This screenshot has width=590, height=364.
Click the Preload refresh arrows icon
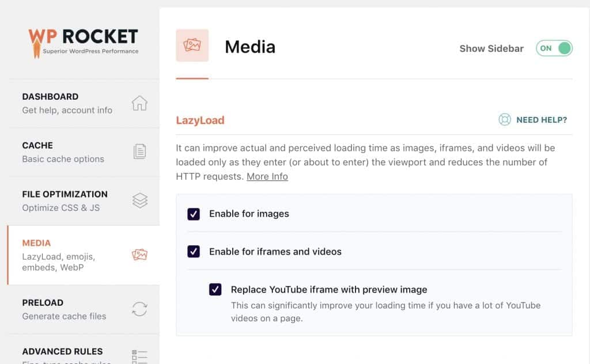(x=139, y=309)
